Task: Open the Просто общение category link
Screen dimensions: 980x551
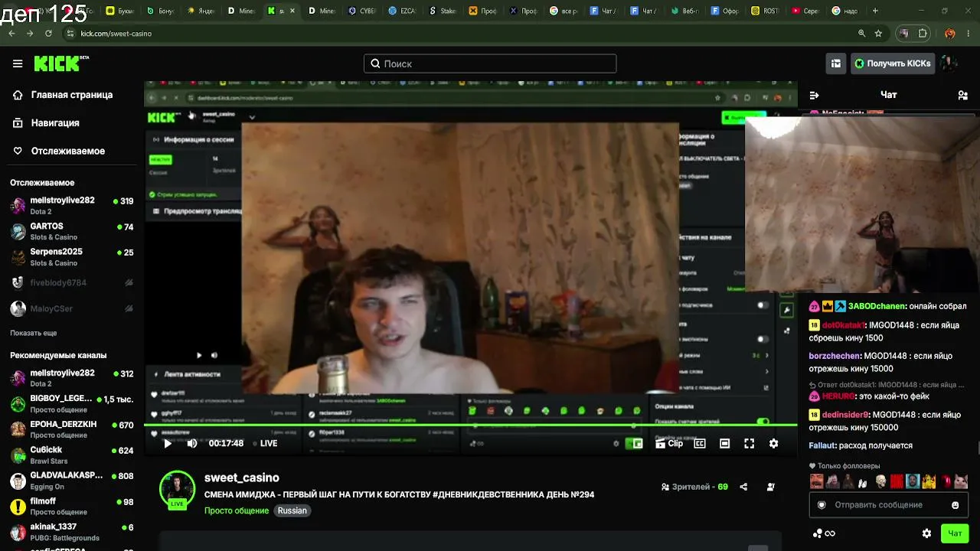Action: click(x=237, y=510)
